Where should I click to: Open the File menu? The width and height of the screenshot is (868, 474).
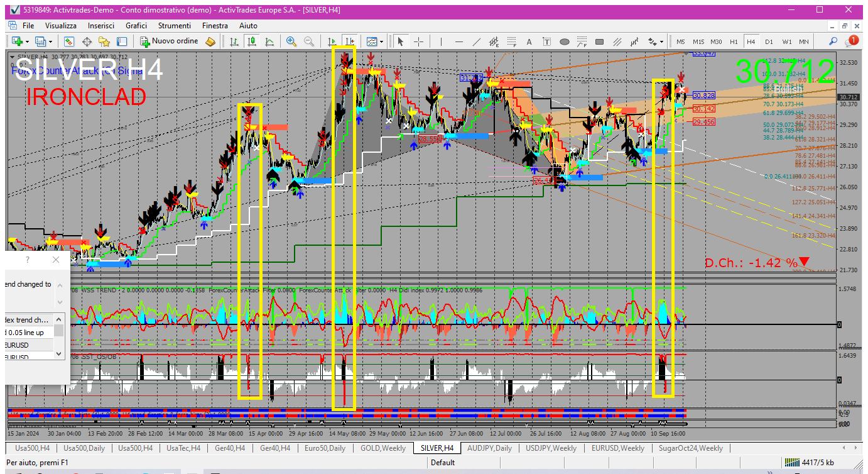click(28, 26)
